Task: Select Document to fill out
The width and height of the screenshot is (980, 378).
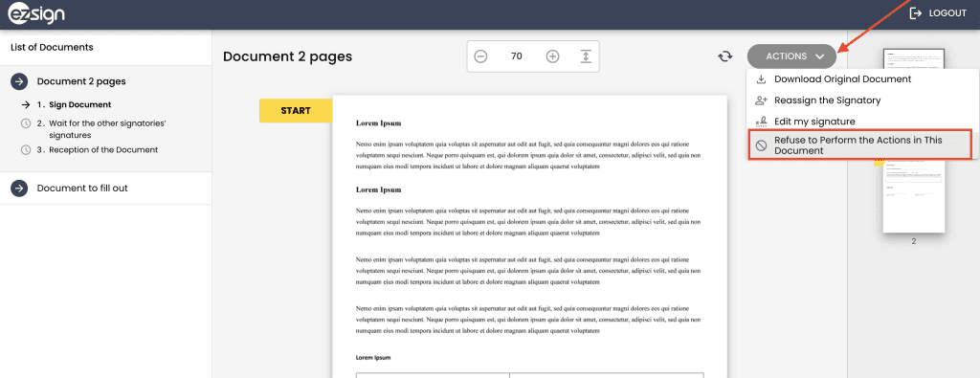Action: point(82,189)
